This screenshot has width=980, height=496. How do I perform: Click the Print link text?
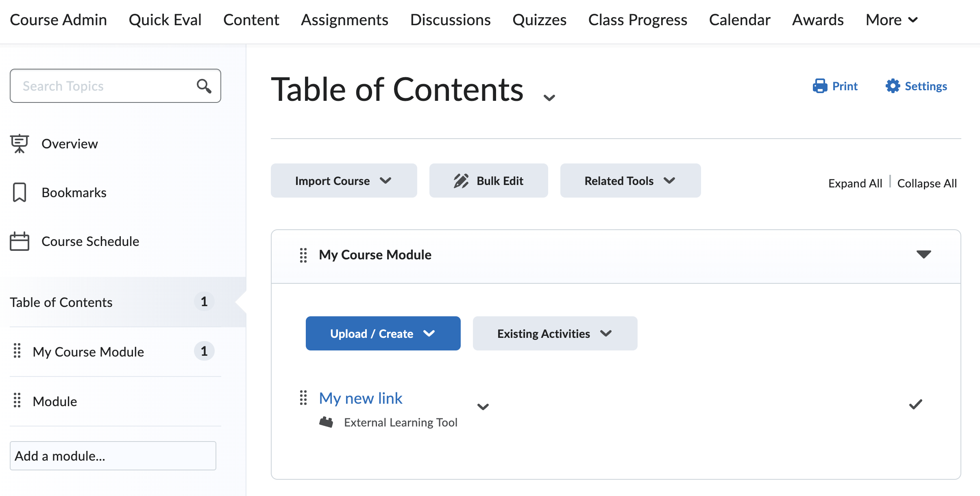[845, 86]
